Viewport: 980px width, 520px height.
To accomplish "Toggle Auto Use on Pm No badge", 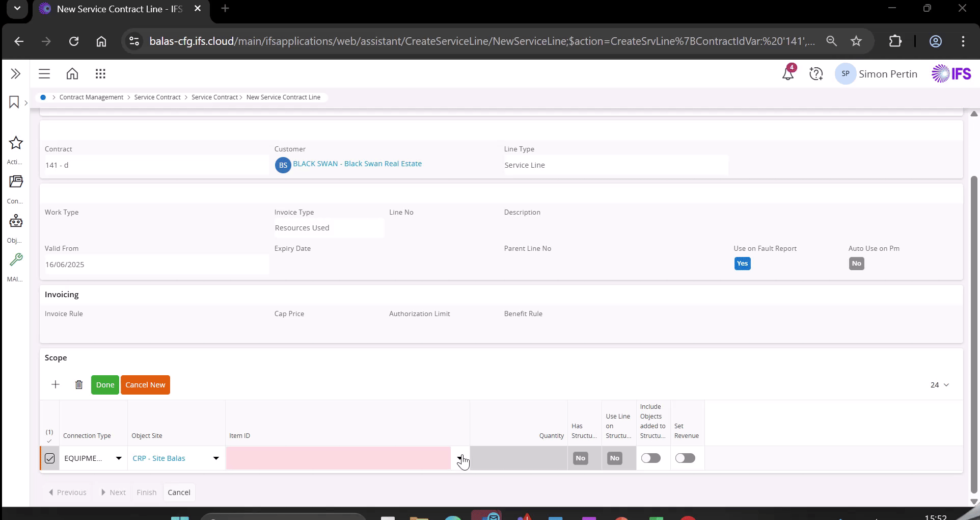I will coord(856,264).
